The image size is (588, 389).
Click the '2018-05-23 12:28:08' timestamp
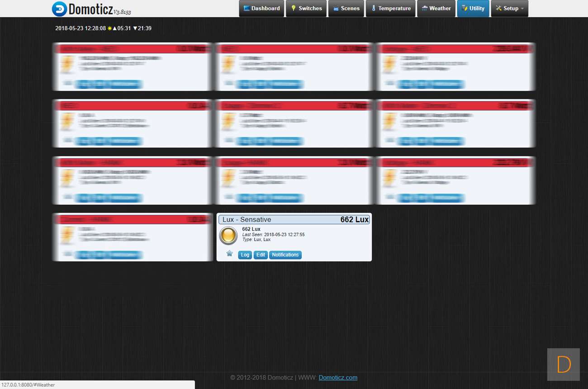click(81, 28)
